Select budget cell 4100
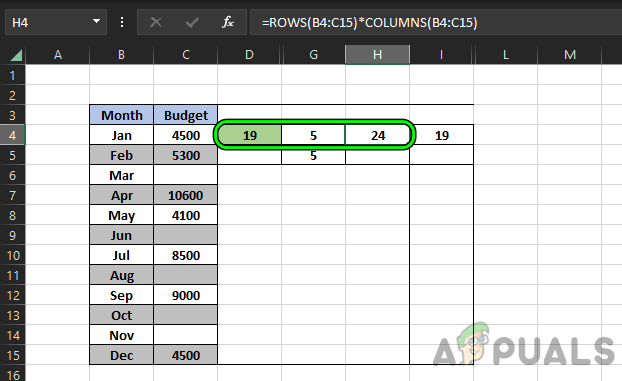 [x=186, y=216]
